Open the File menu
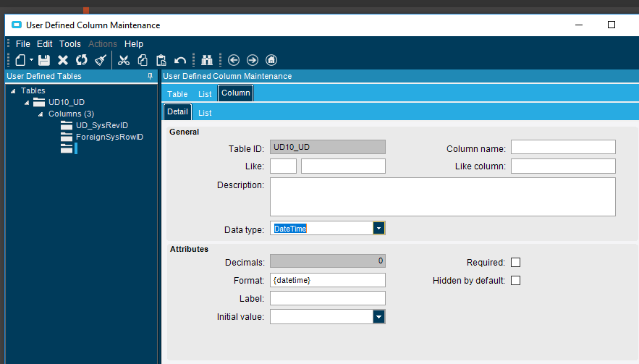639x364 pixels. click(x=23, y=44)
